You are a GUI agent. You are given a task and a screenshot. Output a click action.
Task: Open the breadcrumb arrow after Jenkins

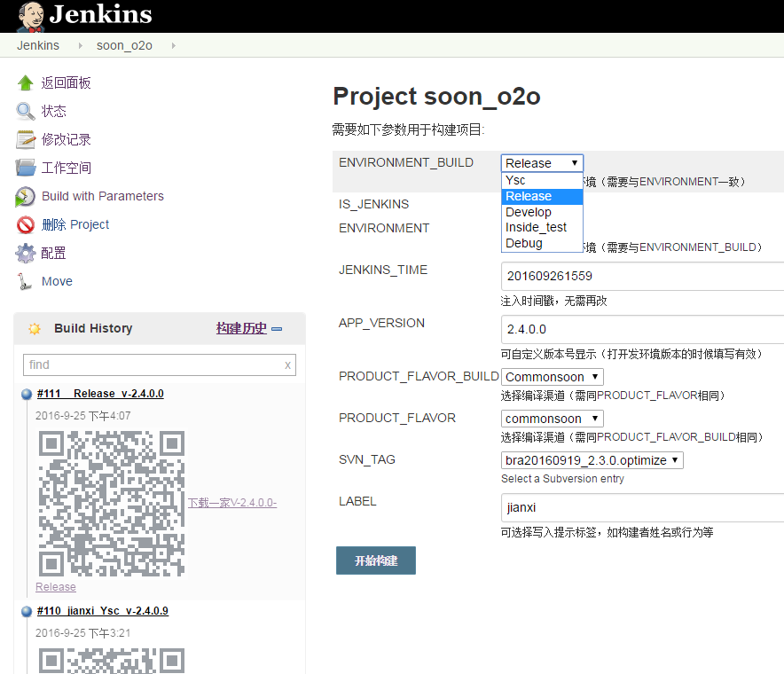(x=80, y=45)
